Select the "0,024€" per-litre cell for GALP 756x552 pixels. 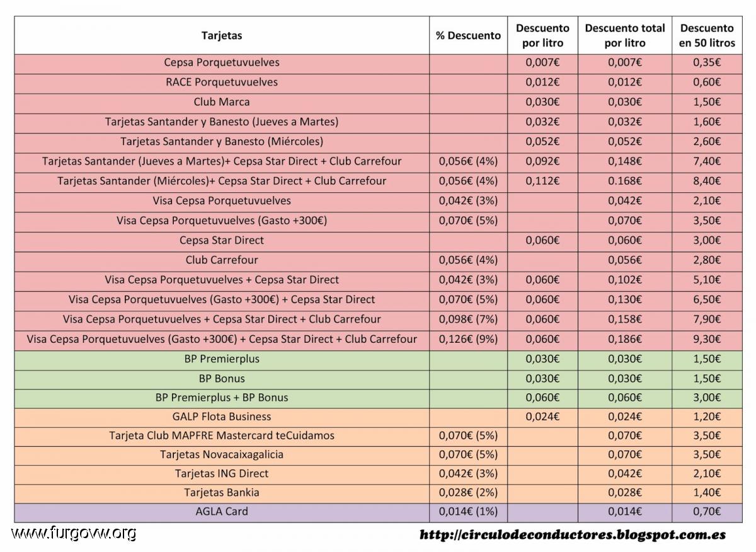542,417
